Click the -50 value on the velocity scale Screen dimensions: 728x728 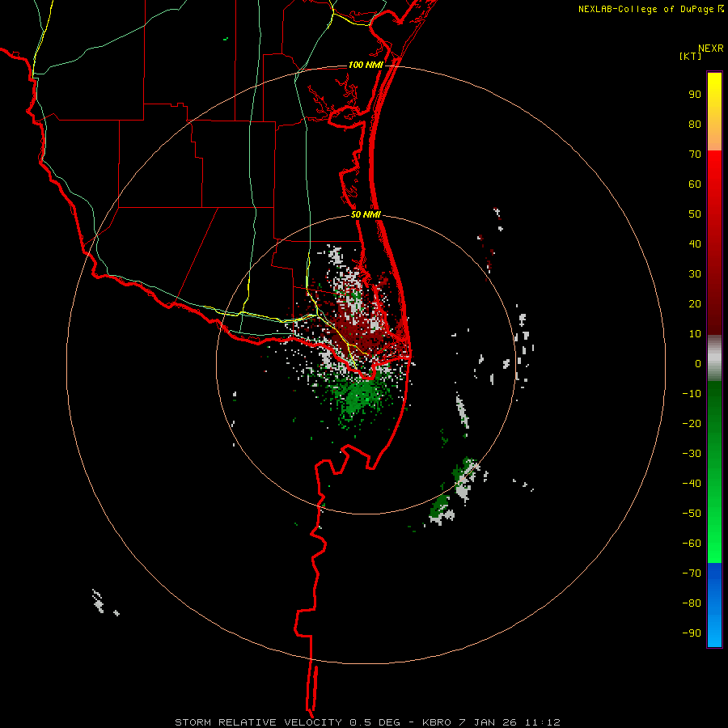click(692, 514)
